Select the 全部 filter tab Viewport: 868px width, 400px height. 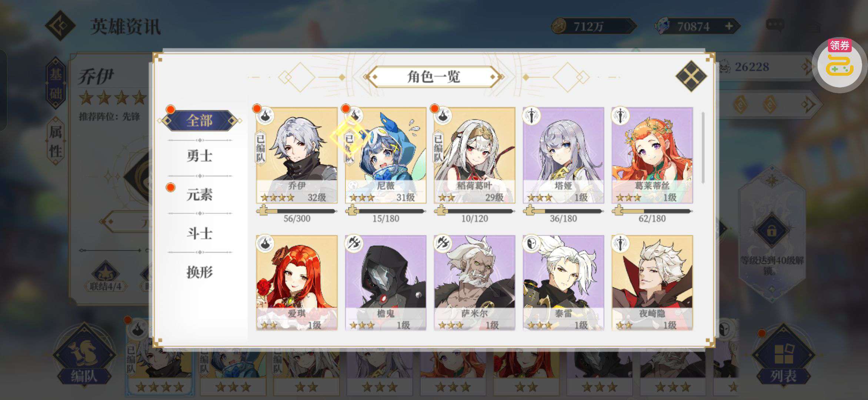(200, 120)
